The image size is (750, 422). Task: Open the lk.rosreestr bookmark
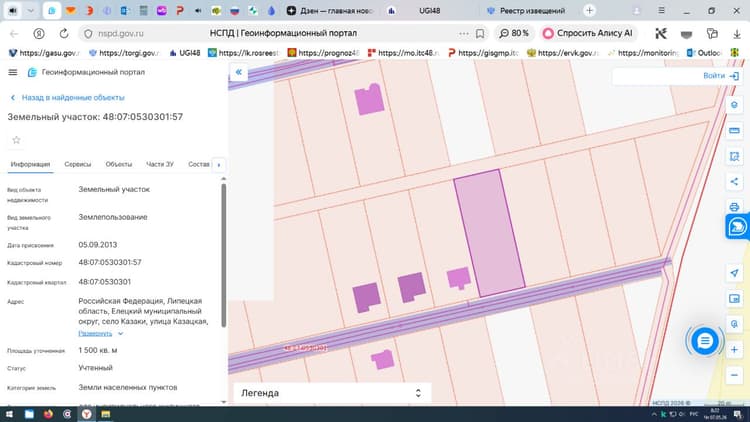point(244,53)
